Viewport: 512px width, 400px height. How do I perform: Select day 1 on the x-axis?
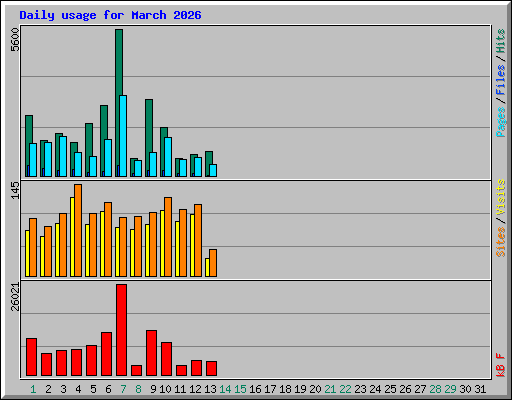(x=33, y=389)
